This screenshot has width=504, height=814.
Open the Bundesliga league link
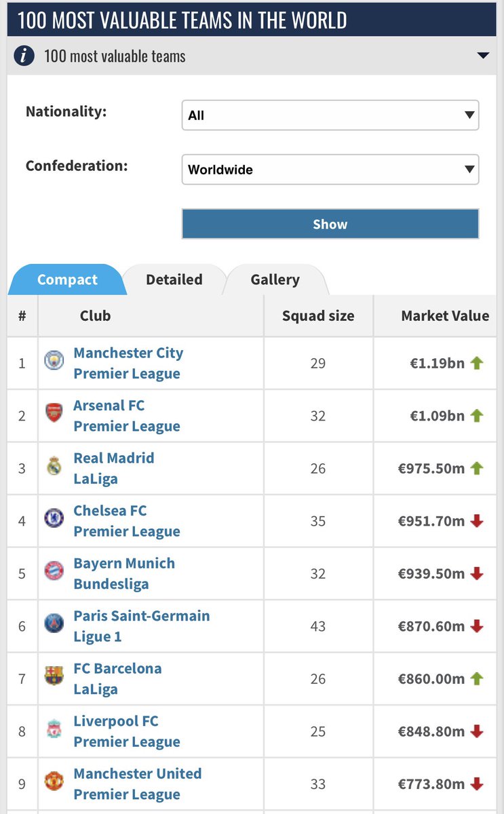[111, 584]
